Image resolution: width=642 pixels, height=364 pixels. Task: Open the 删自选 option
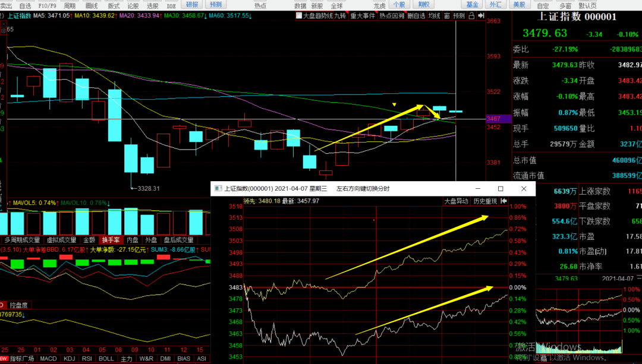416,16
